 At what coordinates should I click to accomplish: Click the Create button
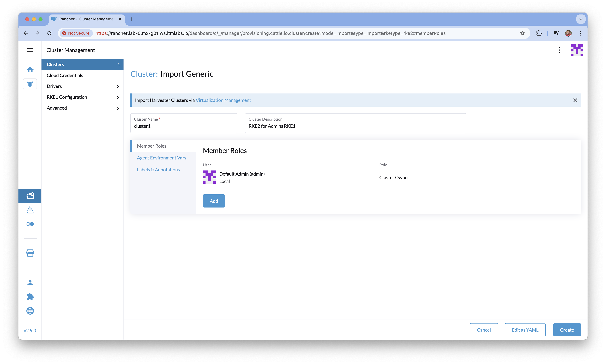pyautogui.click(x=567, y=330)
